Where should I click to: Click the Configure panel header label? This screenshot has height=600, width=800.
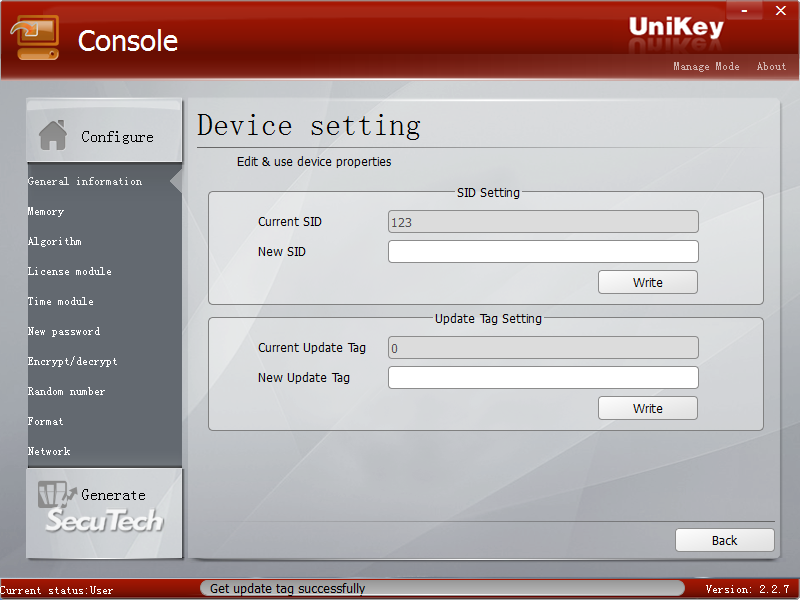117,137
